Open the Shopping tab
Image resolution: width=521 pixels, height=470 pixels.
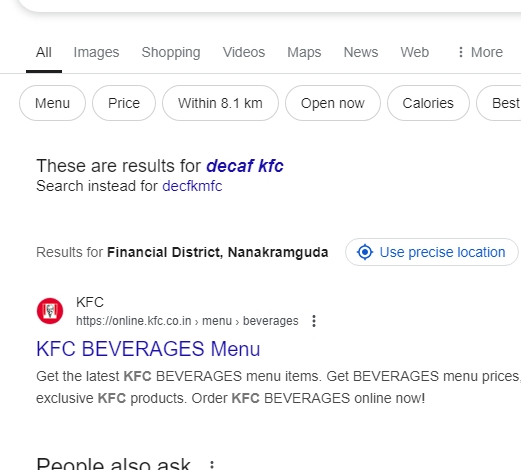tap(171, 52)
